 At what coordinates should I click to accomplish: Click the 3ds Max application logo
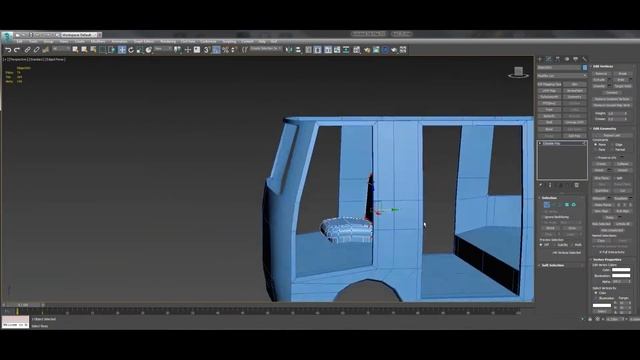point(7,37)
